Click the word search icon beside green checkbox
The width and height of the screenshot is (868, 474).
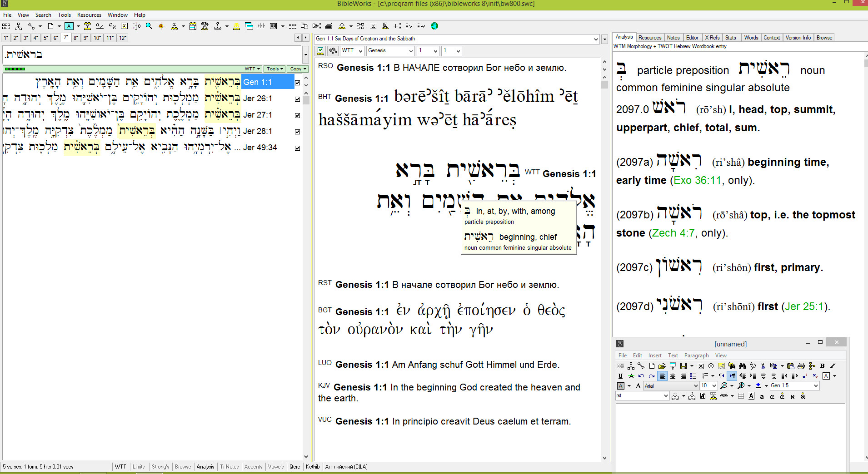tap(333, 50)
